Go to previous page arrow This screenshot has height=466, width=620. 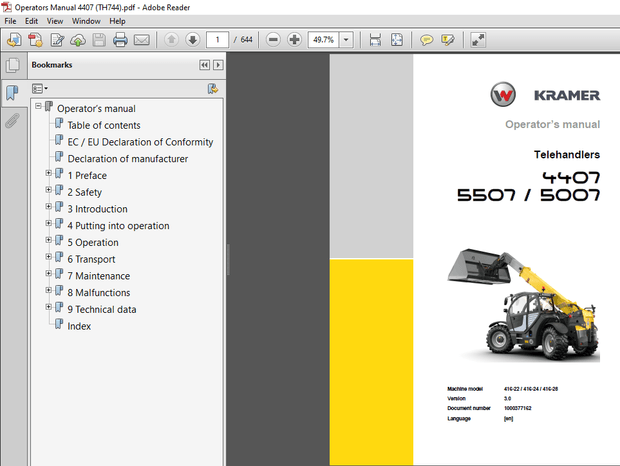[171, 40]
